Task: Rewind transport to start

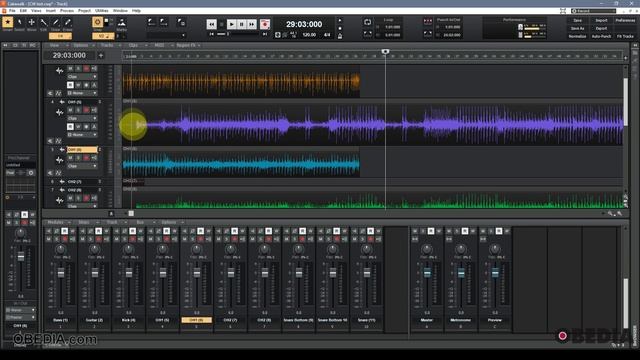Action: point(211,24)
